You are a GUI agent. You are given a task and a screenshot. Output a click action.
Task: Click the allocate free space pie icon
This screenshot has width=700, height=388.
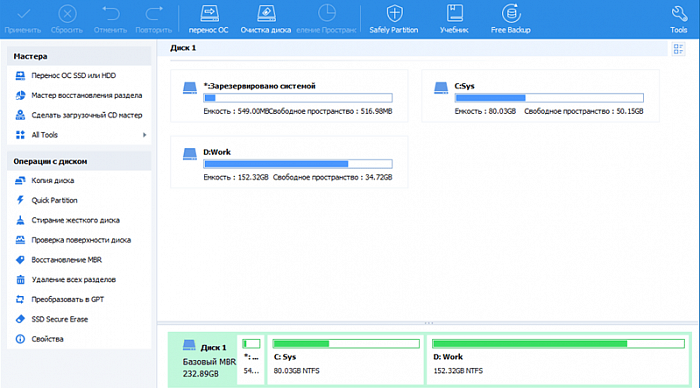(x=327, y=13)
